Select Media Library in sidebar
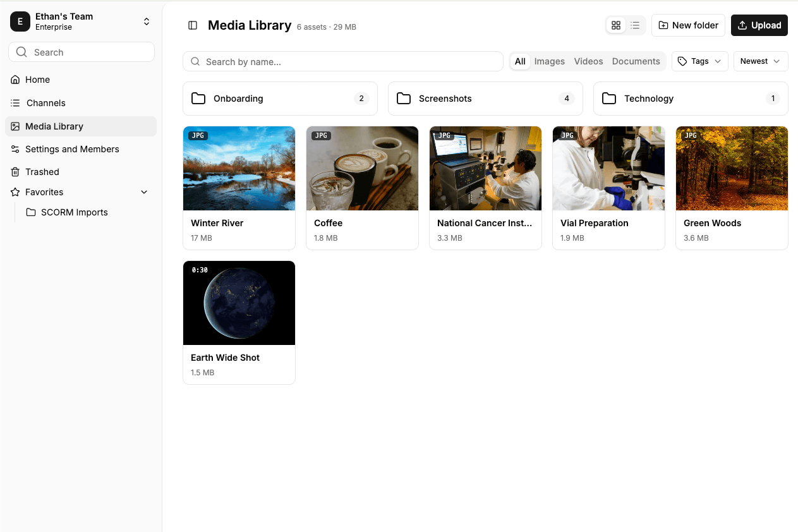The image size is (798, 532). pos(81,126)
